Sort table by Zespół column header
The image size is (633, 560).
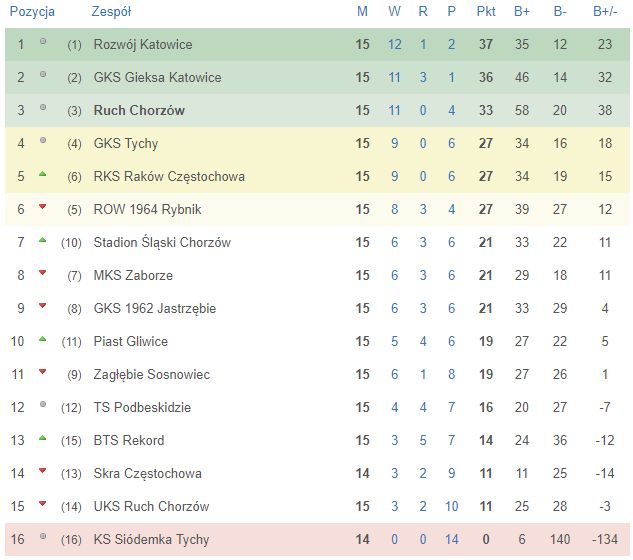coord(111,12)
